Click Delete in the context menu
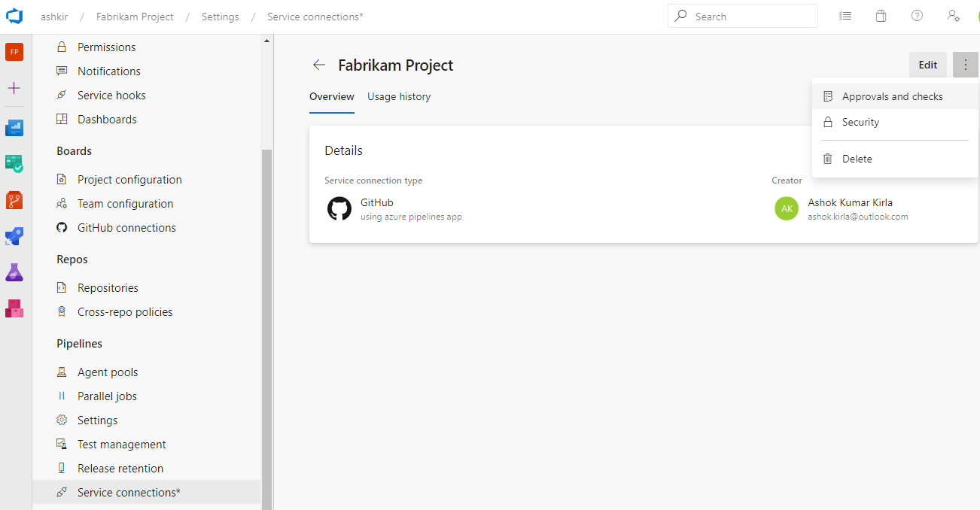The image size is (980, 510). pyautogui.click(x=859, y=159)
